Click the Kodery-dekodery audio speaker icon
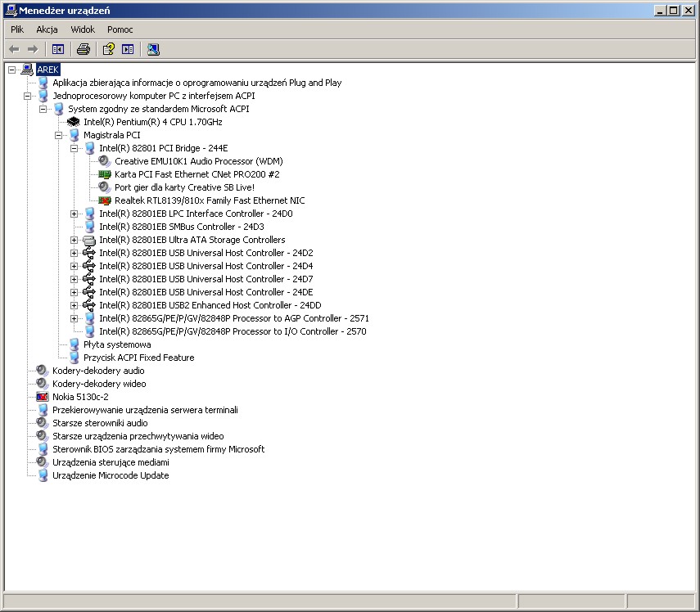 (43, 371)
